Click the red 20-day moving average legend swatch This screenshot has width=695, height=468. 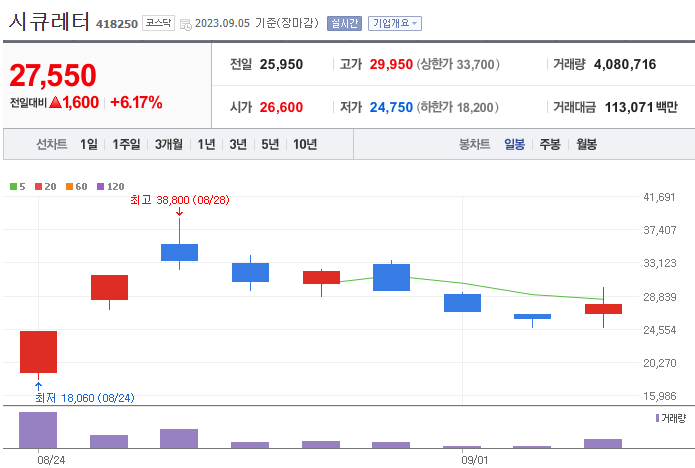(39, 187)
